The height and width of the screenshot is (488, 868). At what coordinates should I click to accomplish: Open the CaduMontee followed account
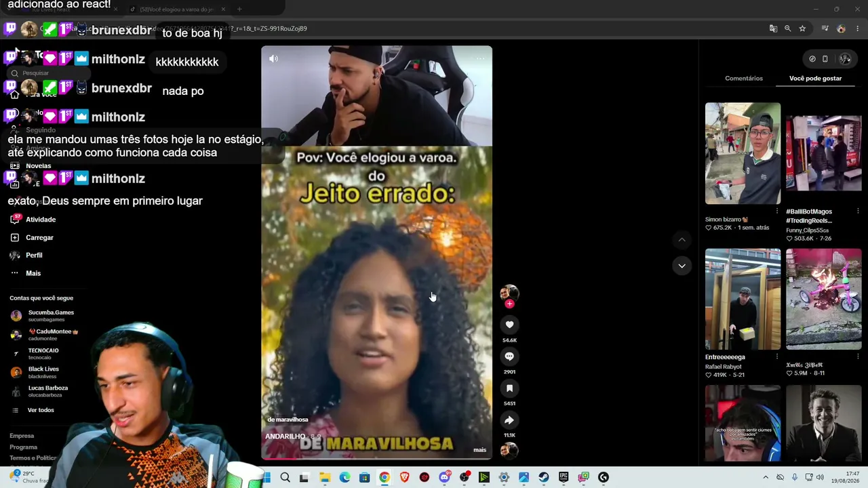(44, 335)
